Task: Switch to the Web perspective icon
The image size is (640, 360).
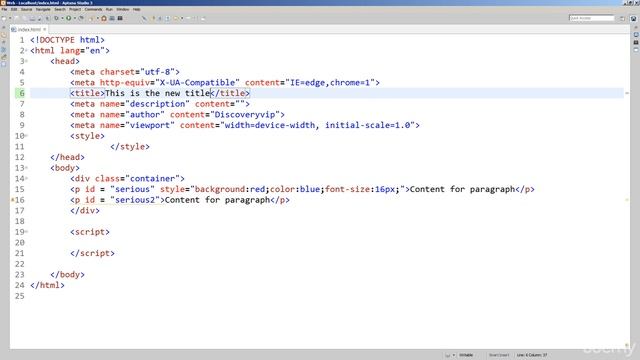Action: point(633,18)
